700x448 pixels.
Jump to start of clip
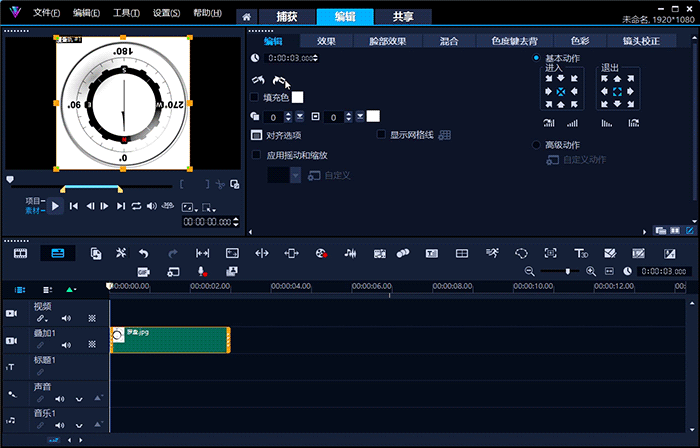(74, 206)
